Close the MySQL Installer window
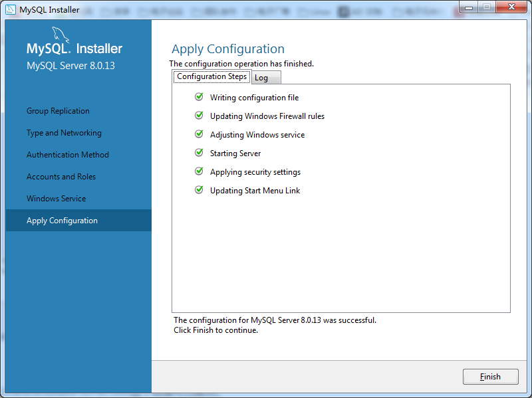532x398 pixels. [x=511, y=7]
